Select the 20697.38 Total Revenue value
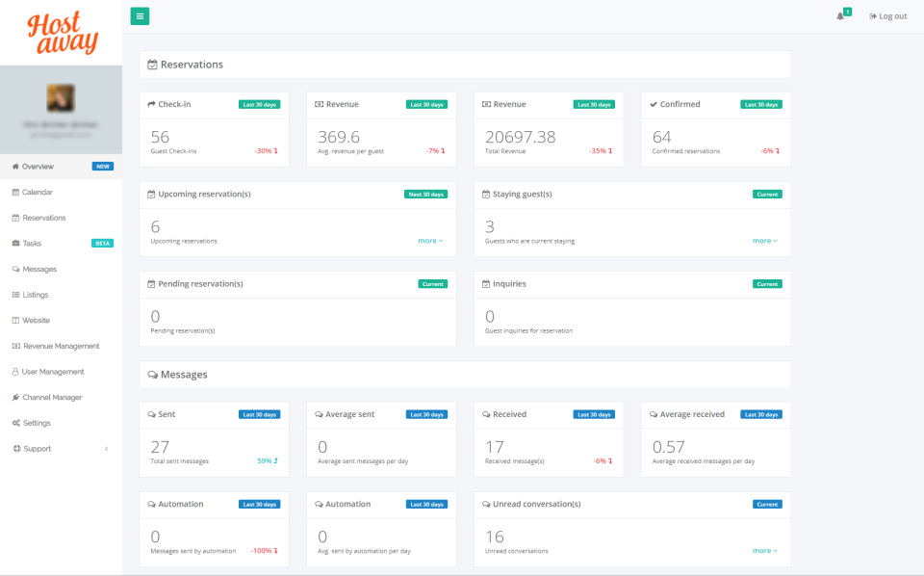 (x=521, y=137)
